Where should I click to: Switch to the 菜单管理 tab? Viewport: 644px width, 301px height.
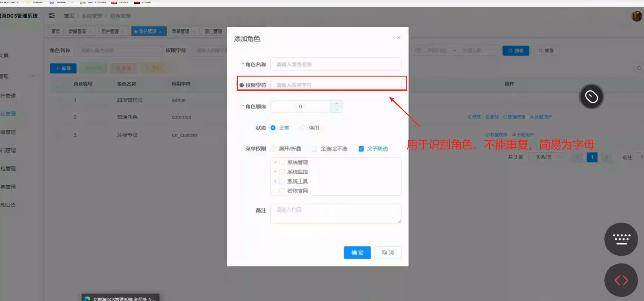coord(183,32)
